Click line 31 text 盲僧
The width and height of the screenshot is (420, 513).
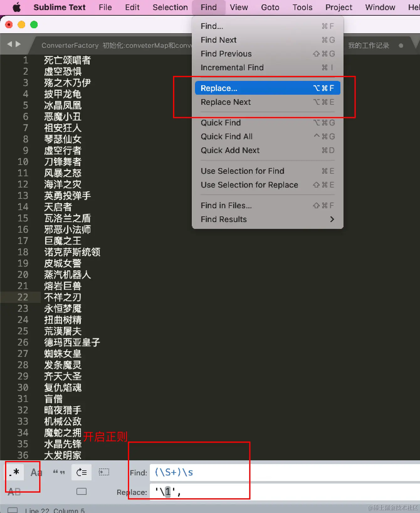(53, 399)
